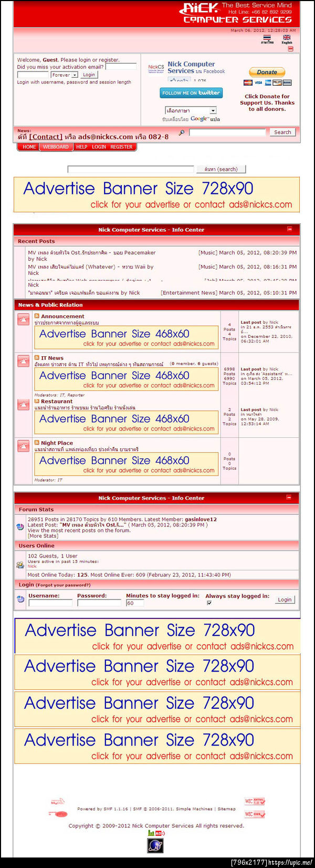This screenshot has width=315, height=868.
Task: Focus Minutes to stay logged in field
Action: tap(135, 603)
